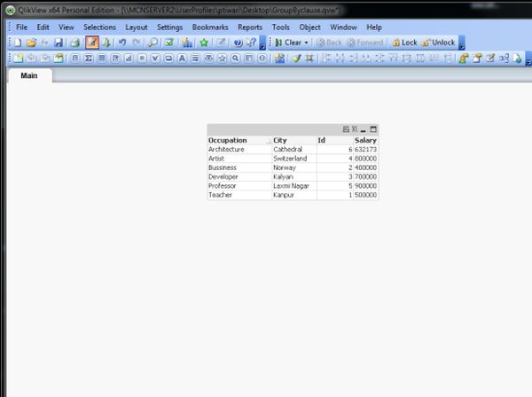Click the table's Print caption icon

[346, 129]
